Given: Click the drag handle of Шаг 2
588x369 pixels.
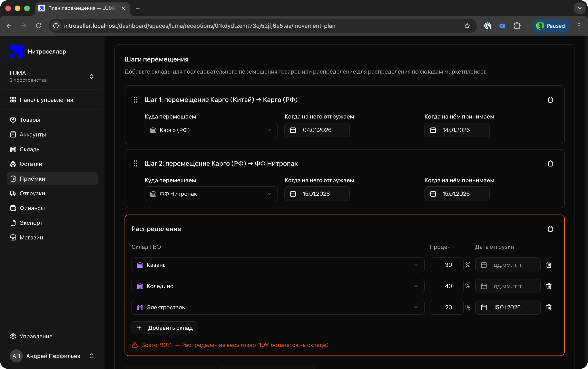Looking at the screenshot, I should click(x=136, y=163).
